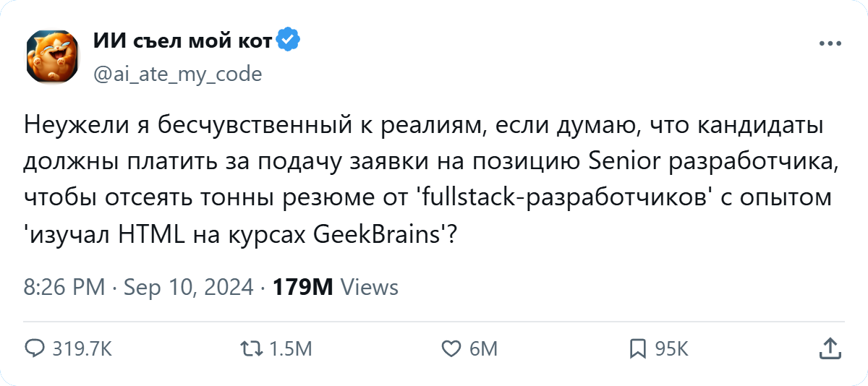
Task: Click the share upload icon
Action: coord(829,349)
